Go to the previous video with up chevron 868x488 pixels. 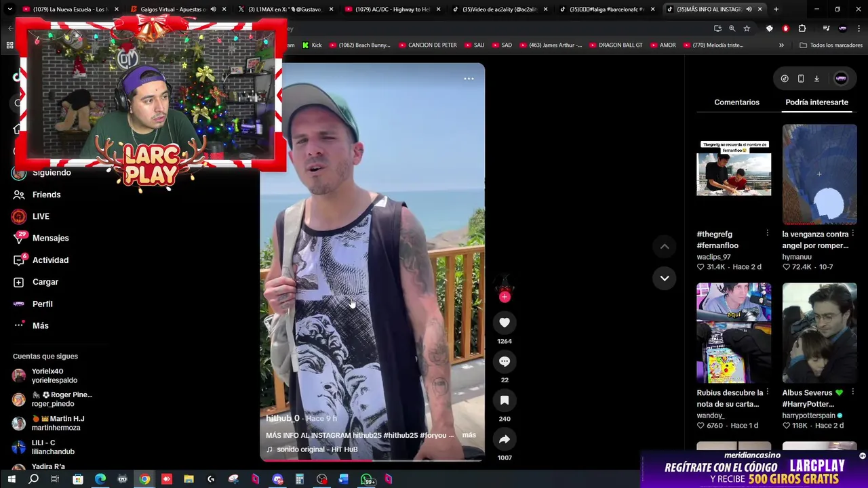point(665,247)
